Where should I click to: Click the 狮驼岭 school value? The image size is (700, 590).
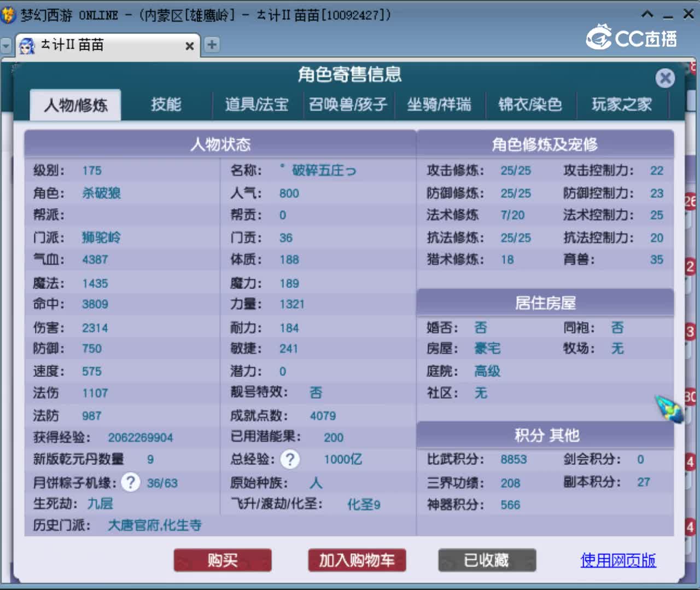click(x=101, y=238)
